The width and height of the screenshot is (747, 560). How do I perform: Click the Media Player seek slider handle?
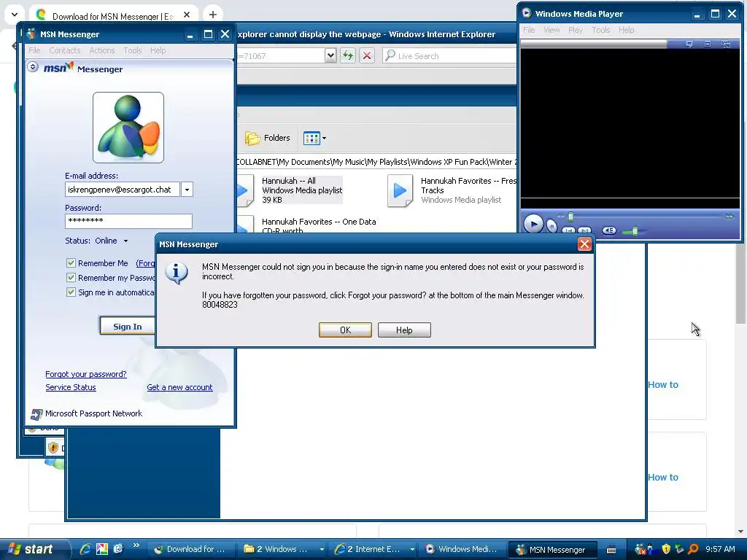[x=570, y=217]
